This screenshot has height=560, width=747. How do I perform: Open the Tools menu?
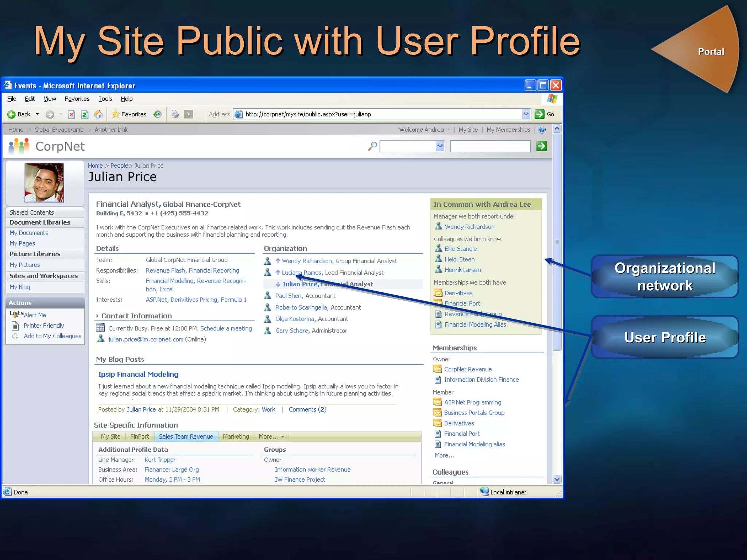[x=105, y=99]
